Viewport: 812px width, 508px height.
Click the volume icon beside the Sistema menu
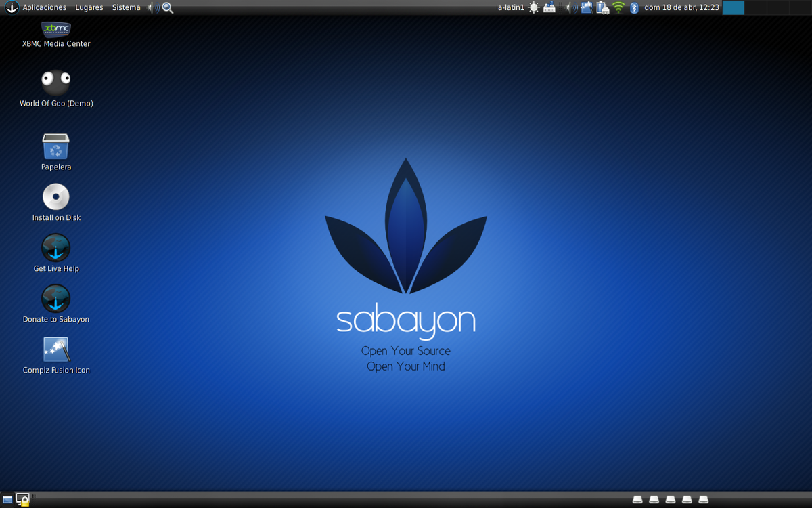point(154,7)
